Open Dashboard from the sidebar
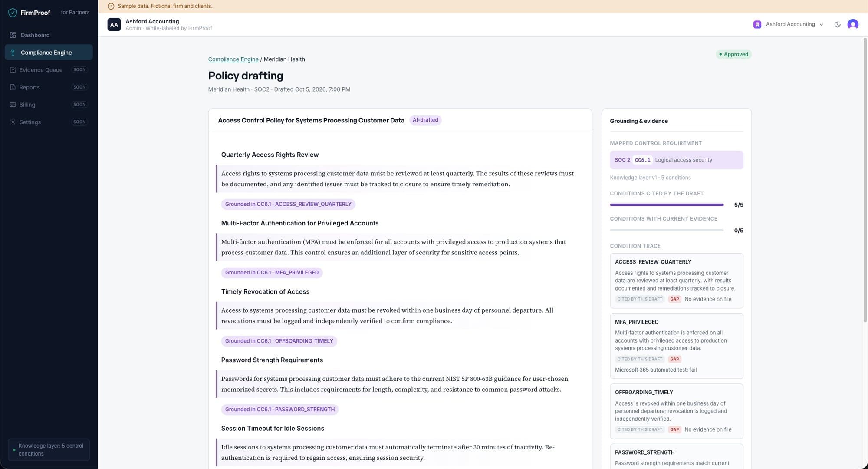 click(x=49, y=35)
